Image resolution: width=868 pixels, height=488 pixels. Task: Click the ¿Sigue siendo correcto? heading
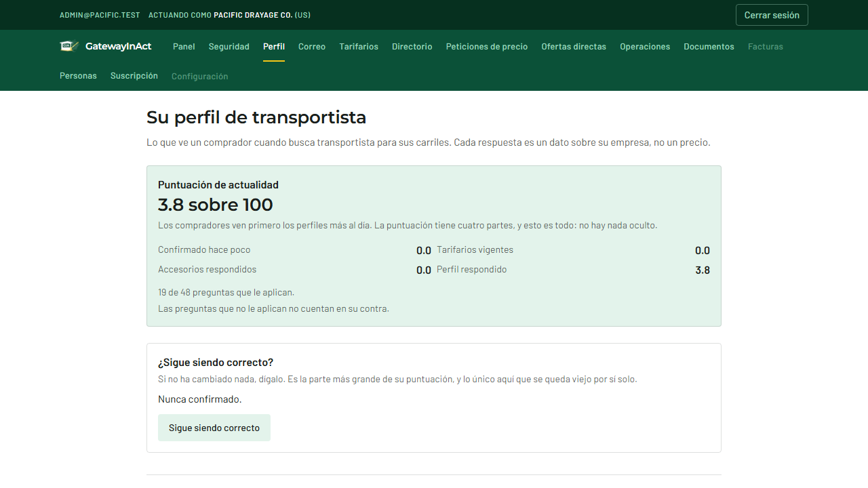[216, 363]
